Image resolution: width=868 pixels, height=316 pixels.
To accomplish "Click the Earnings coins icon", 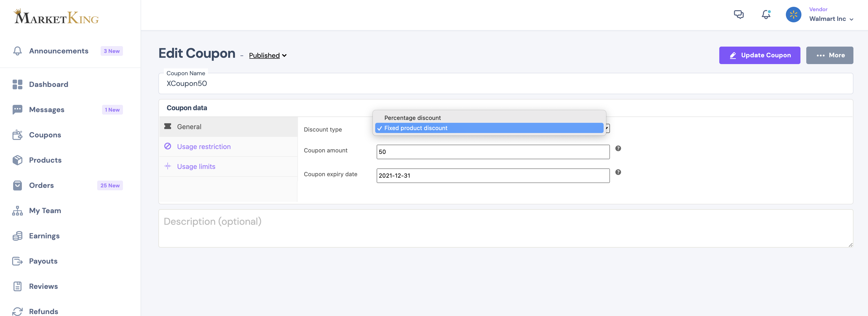I will coord(17,236).
